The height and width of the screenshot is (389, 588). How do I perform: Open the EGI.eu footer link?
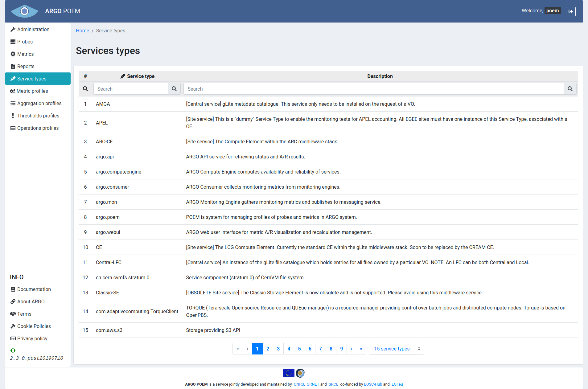397,384
